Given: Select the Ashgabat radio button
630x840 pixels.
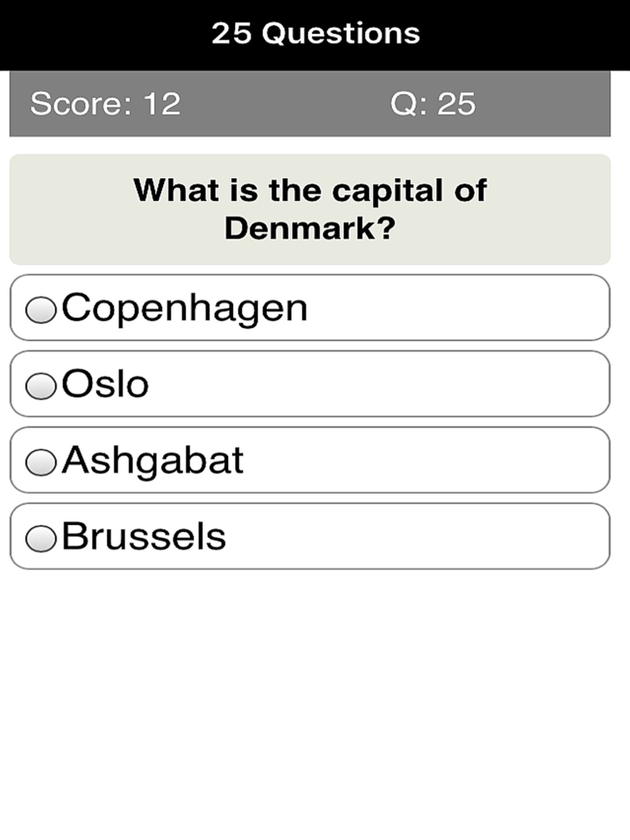Looking at the screenshot, I should (x=41, y=462).
